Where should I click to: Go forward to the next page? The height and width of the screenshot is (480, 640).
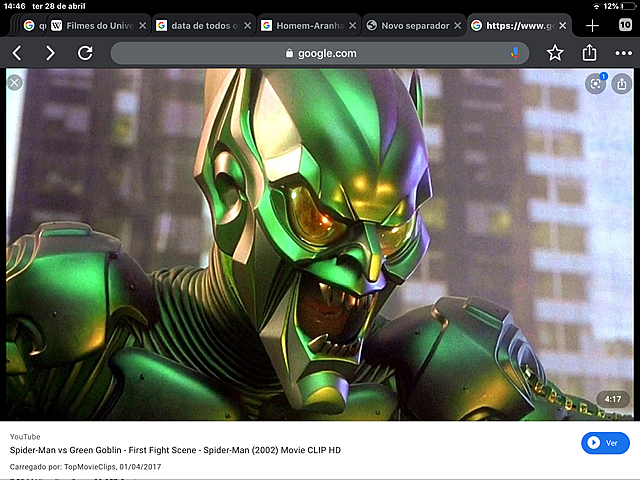(x=50, y=53)
